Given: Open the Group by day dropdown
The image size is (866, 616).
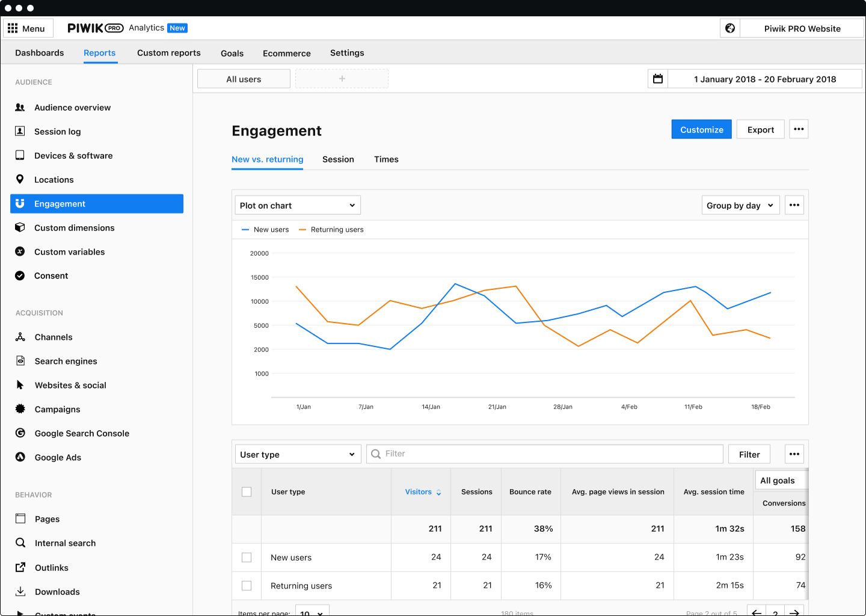Looking at the screenshot, I should (740, 205).
